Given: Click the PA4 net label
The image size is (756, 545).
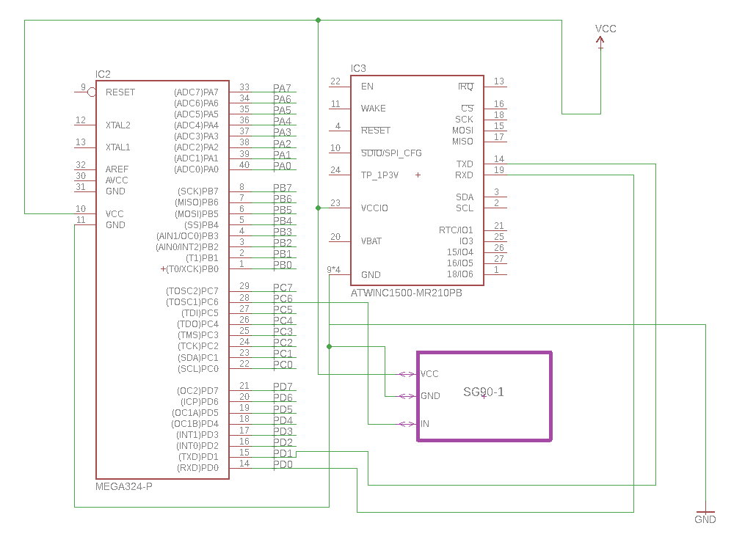Looking at the screenshot, I should [282, 122].
